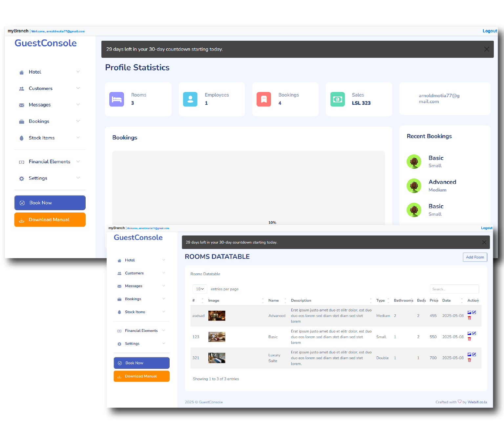This screenshot has height=425, width=504.
Task: Open Stock Items in the Profile Statistics sidebar
Action: [42, 138]
